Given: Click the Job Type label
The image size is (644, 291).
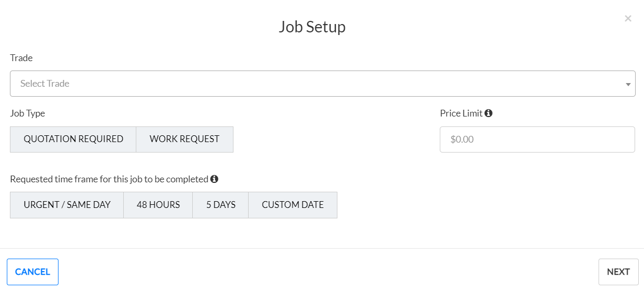Looking at the screenshot, I should [x=28, y=113].
